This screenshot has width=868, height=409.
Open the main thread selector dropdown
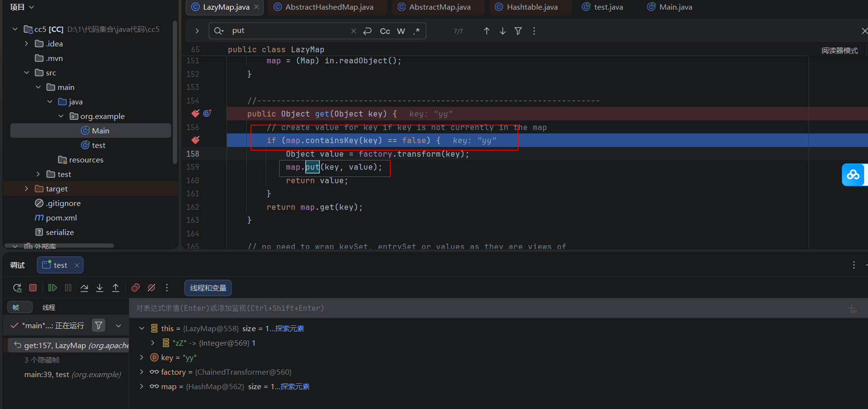[119, 325]
